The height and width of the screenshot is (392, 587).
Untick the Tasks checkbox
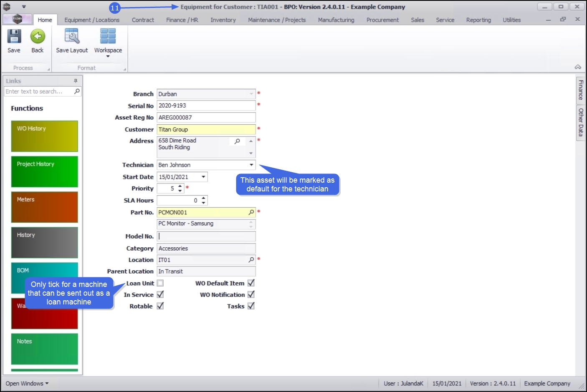251,306
